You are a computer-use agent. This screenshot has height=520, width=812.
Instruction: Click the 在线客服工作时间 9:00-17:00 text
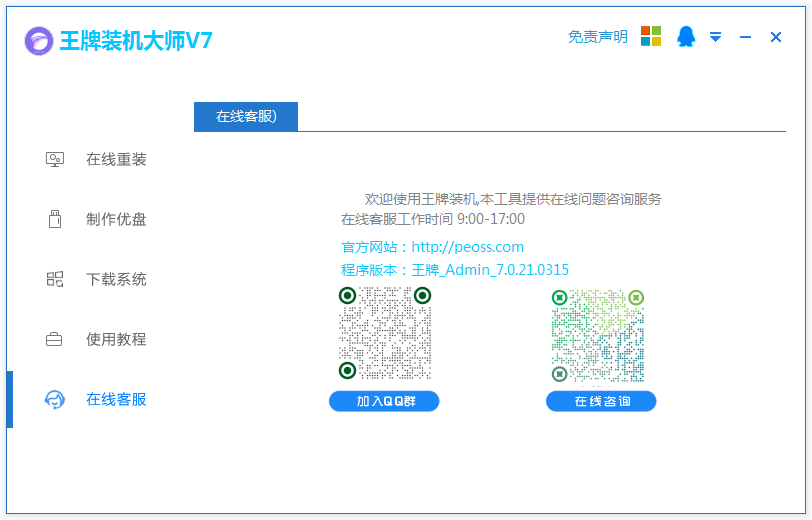tap(432, 219)
